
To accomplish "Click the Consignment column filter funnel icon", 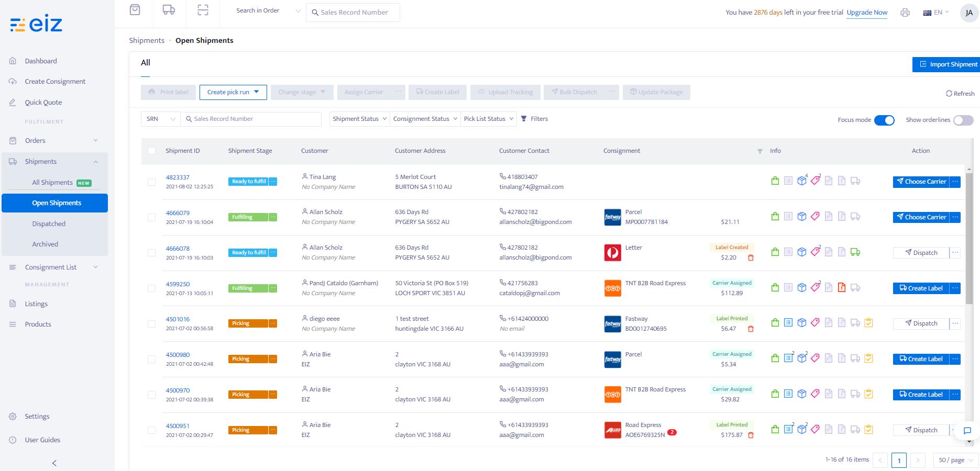I will click(760, 151).
